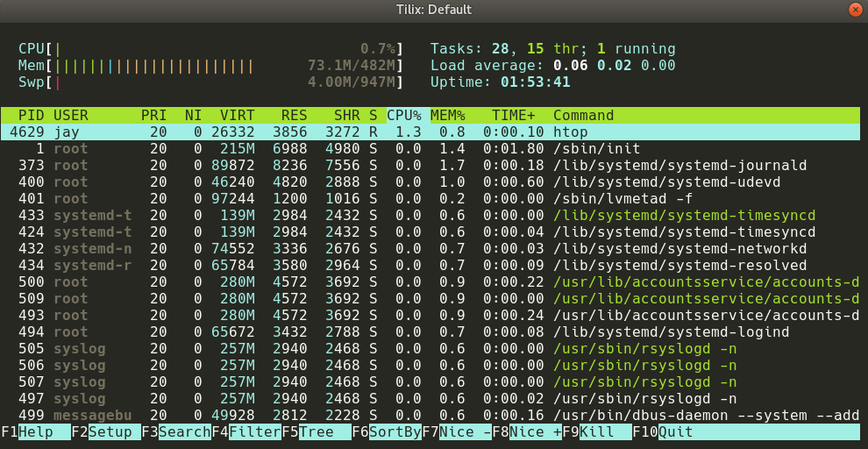The image size is (868, 449).
Task: Select accounts-daemon row with PID 509
Action: [430, 299]
